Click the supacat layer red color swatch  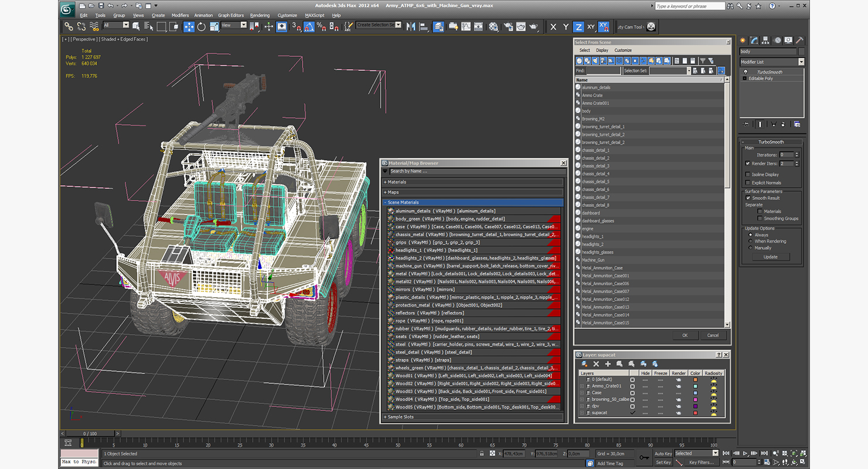coord(696,413)
